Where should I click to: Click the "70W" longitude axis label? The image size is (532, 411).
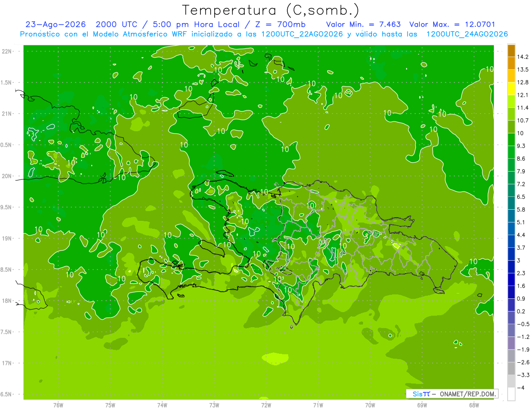370,405
